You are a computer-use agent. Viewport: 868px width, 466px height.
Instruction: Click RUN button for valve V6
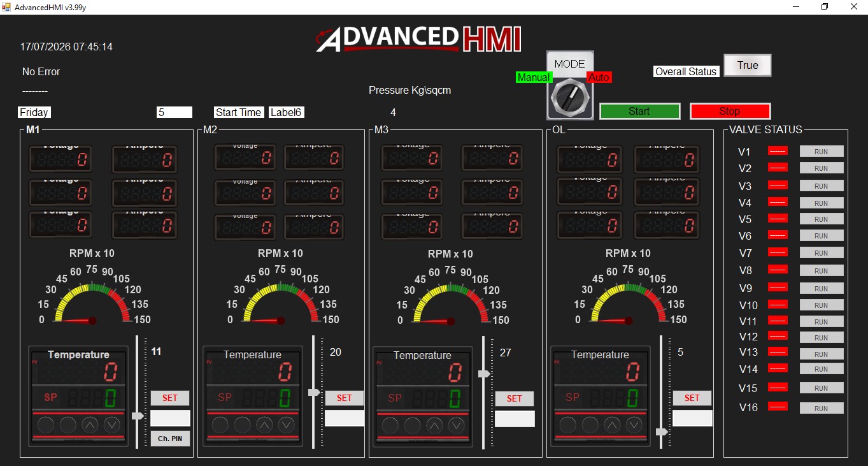pyautogui.click(x=822, y=235)
